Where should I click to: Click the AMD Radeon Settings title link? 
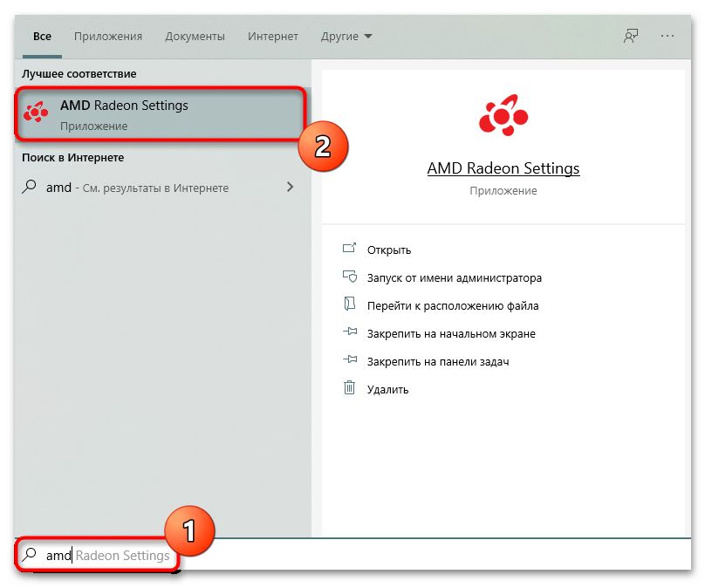503,168
